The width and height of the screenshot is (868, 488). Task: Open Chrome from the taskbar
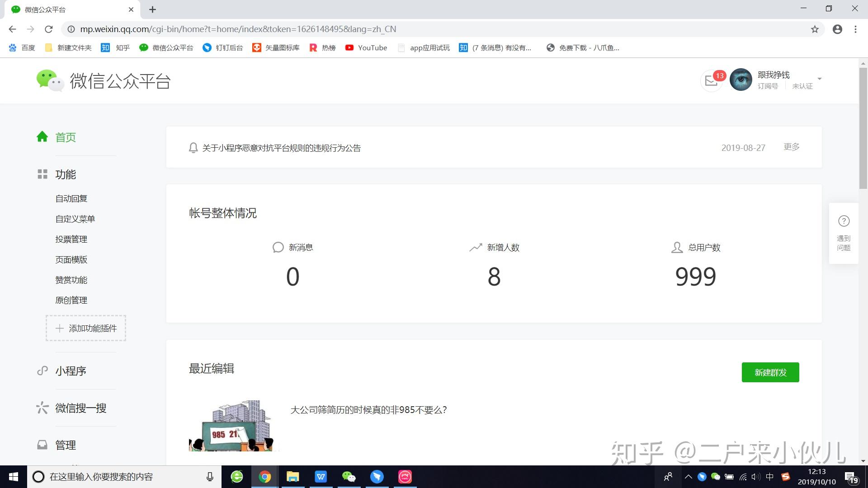point(265,477)
